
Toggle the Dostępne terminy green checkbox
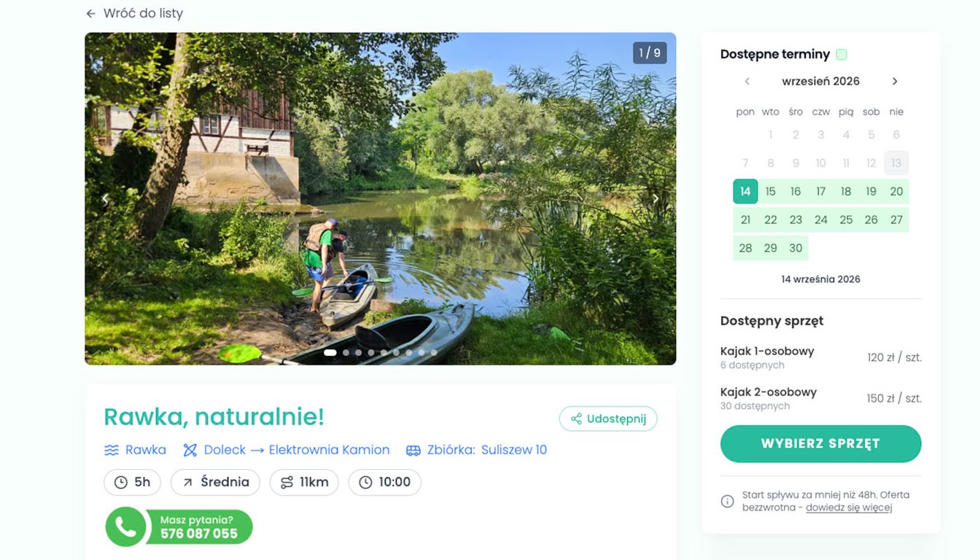tap(841, 54)
